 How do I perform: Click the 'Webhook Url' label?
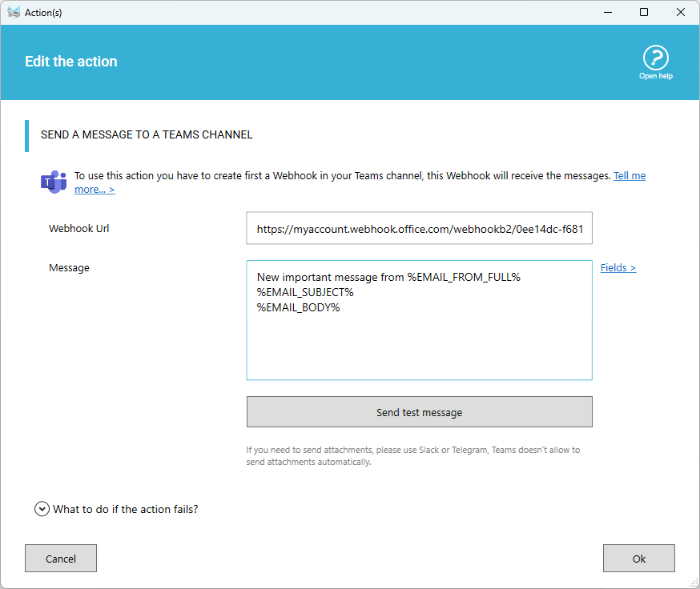click(x=79, y=228)
